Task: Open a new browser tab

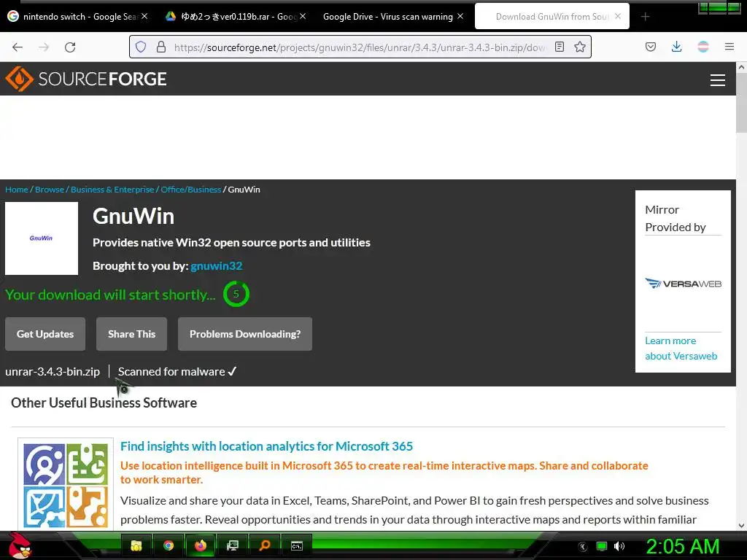Action: (x=645, y=17)
